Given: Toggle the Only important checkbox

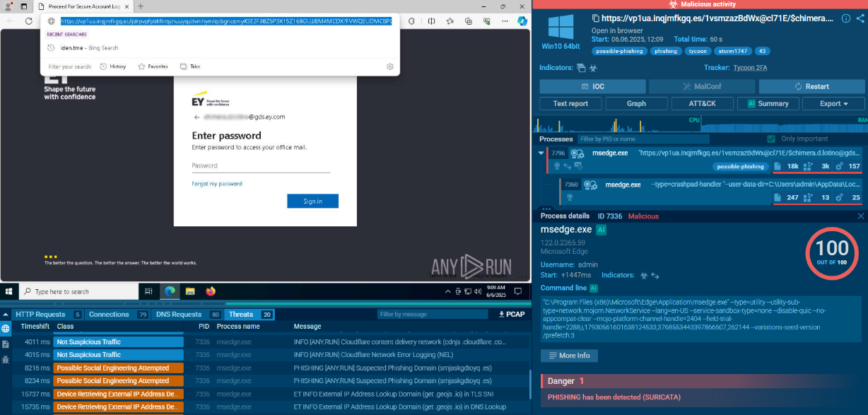Looking at the screenshot, I should 772,139.
